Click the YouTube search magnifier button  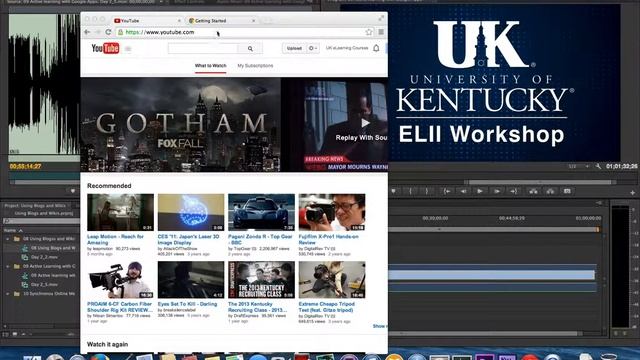[x=250, y=49]
